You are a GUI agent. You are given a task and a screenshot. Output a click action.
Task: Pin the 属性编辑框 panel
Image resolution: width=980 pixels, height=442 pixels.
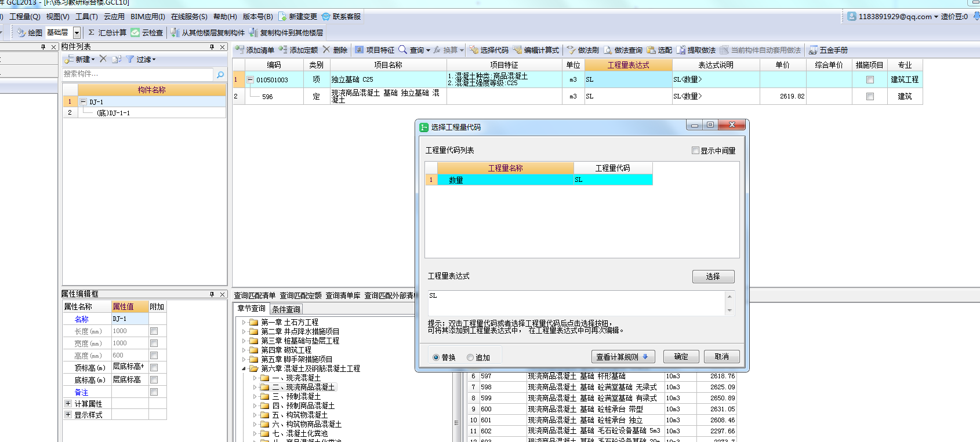point(212,294)
